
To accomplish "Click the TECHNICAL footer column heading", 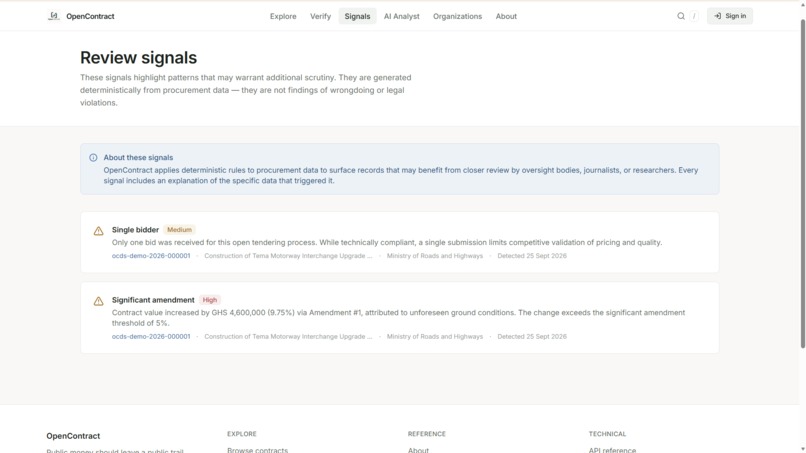I will pyautogui.click(x=608, y=434).
